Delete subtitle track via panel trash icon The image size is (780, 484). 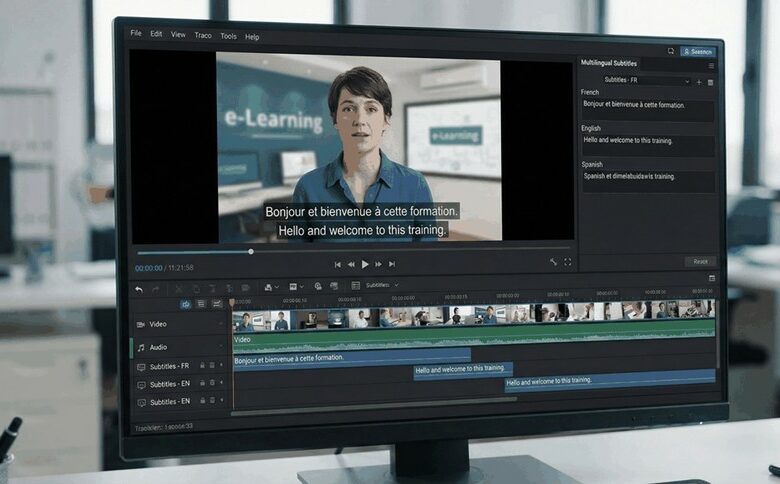click(x=710, y=83)
